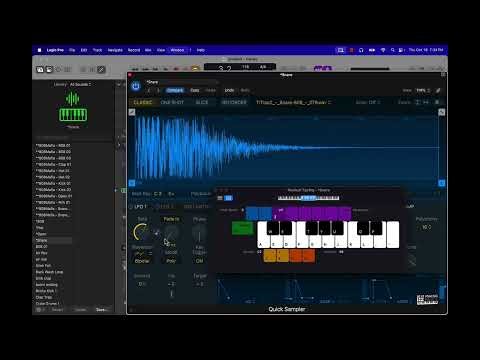Select the ONE SHOT mode tab
Viewport: 480px width, 360px height.
172,102
